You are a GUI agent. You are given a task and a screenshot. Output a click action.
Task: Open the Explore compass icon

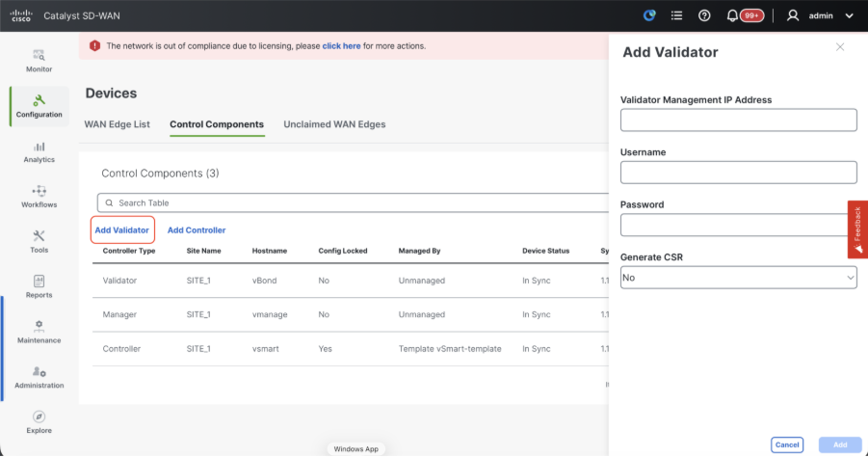(39, 421)
